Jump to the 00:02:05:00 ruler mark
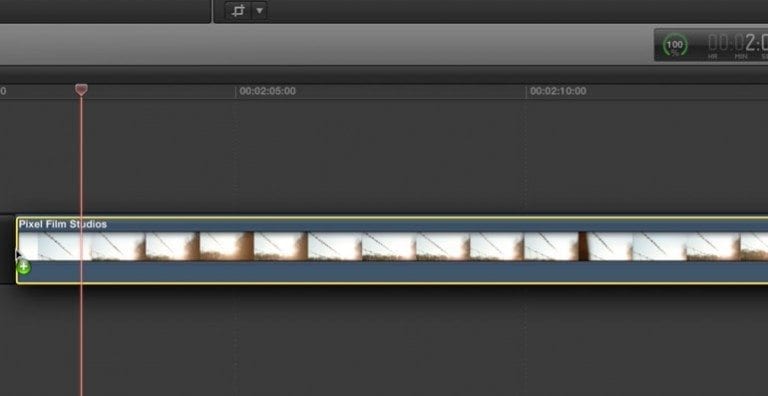 [x=267, y=91]
